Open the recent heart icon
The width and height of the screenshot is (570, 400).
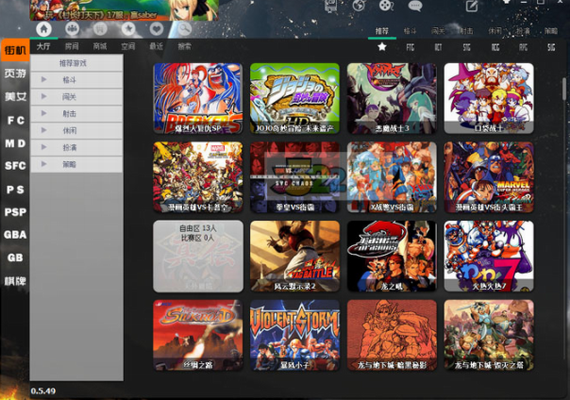click(156, 29)
